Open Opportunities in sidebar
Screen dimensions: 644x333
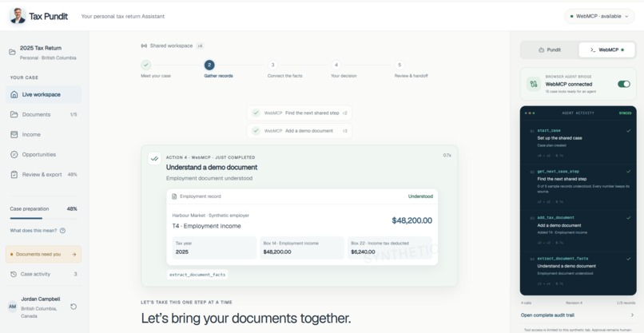(43, 155)
